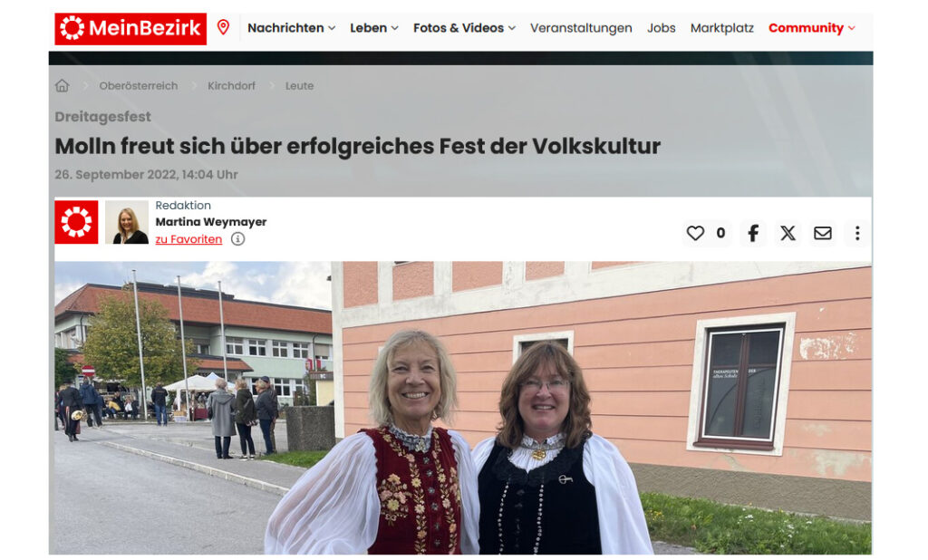Click the MeinBezirk logo
The image size is (928, 560).
click(130, 28)
